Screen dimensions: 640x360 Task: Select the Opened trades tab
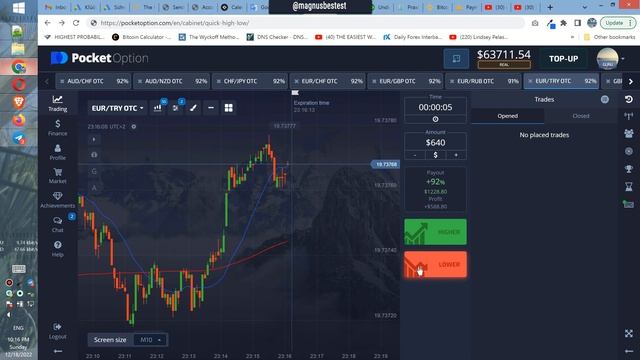point(507,116)
